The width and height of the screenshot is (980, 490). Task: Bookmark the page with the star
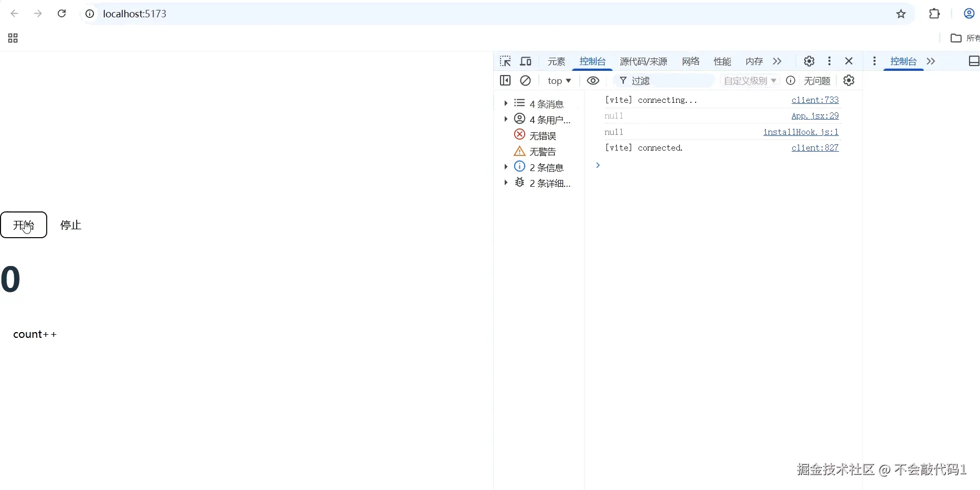click(901, 14)
